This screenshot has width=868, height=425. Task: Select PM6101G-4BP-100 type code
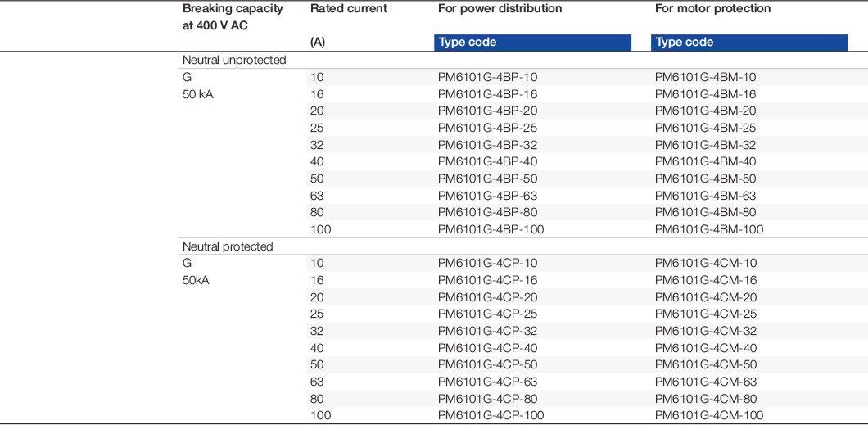pyautogui.click(x=491, y=229)
